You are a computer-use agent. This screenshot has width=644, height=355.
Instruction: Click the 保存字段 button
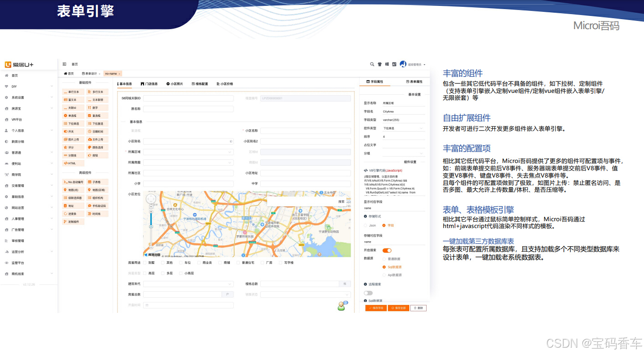point(376,308)
